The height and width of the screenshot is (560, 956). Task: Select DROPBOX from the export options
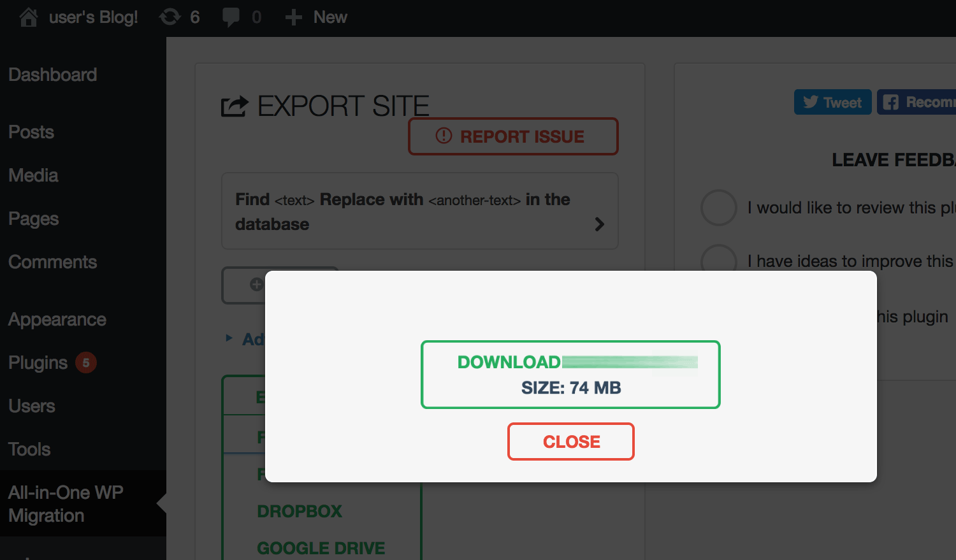(300, 511)
